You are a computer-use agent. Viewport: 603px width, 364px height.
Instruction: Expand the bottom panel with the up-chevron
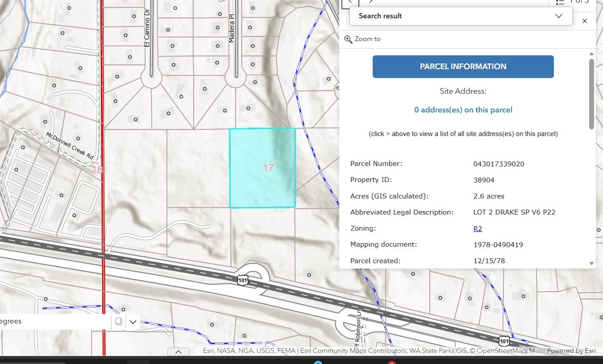point(179,352)
